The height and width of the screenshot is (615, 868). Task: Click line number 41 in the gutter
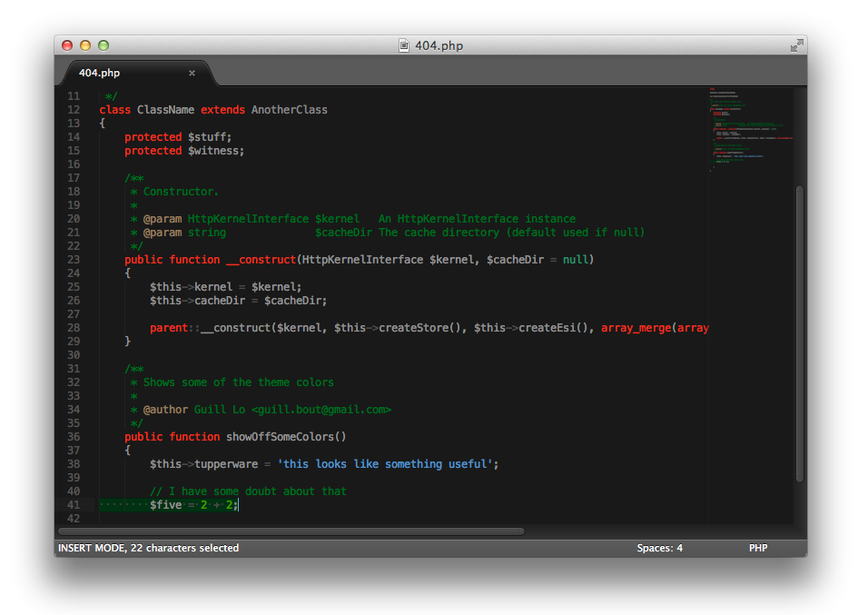point(74,505)
